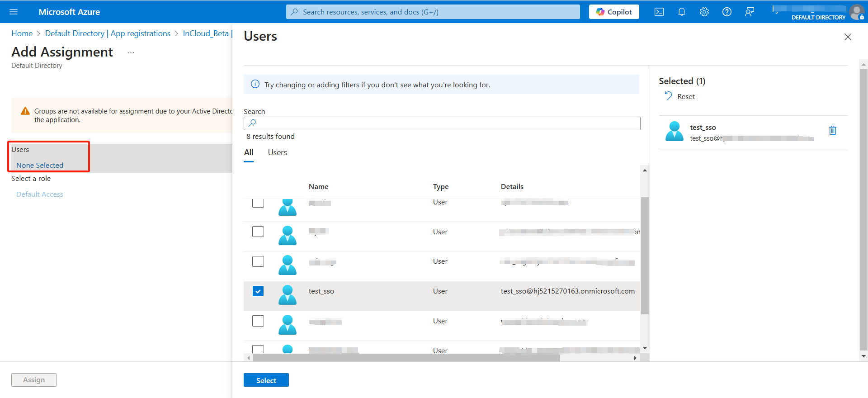Screen dimensions: 868x398
Task: Click the Reset selection icon
Action: [x=669, y=96]
